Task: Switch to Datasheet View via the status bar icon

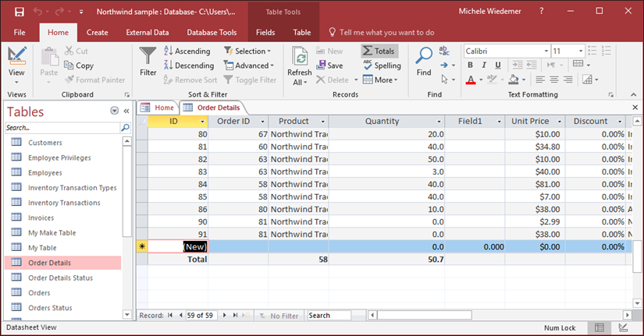Action: click(600, 327)
